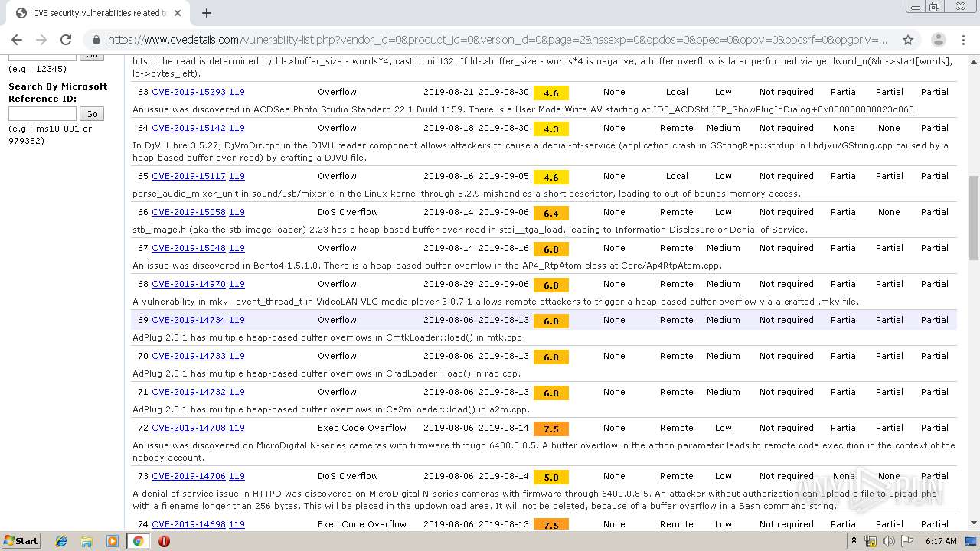Viewport: 980px width, 551px height.
Task: Open CVE-2019-14698 details
Action: [188, 524]
